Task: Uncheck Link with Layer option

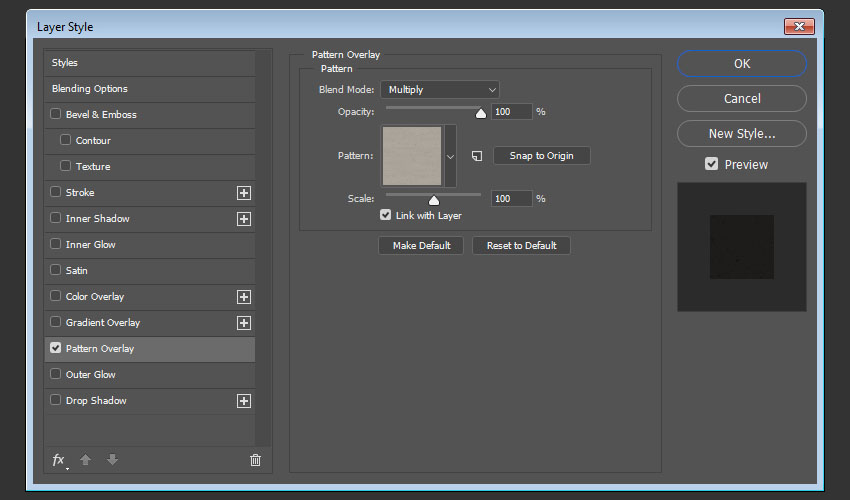Action: tap(386, 215)
